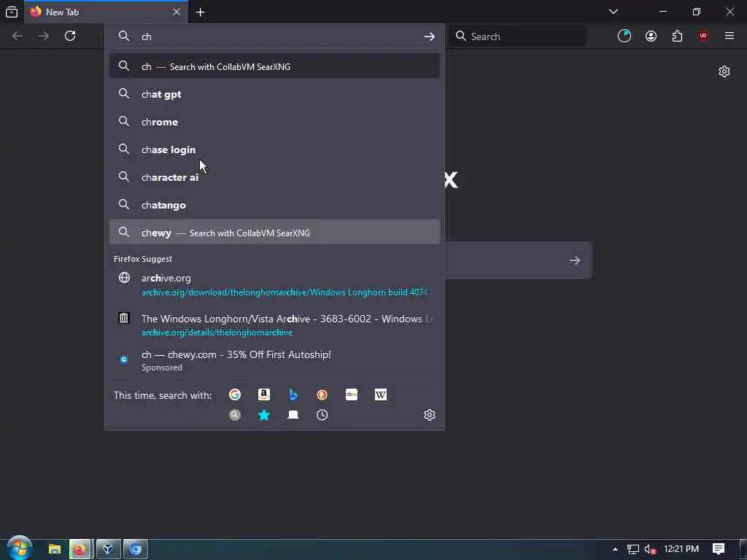Search history using the clock icon

point(322,415)
